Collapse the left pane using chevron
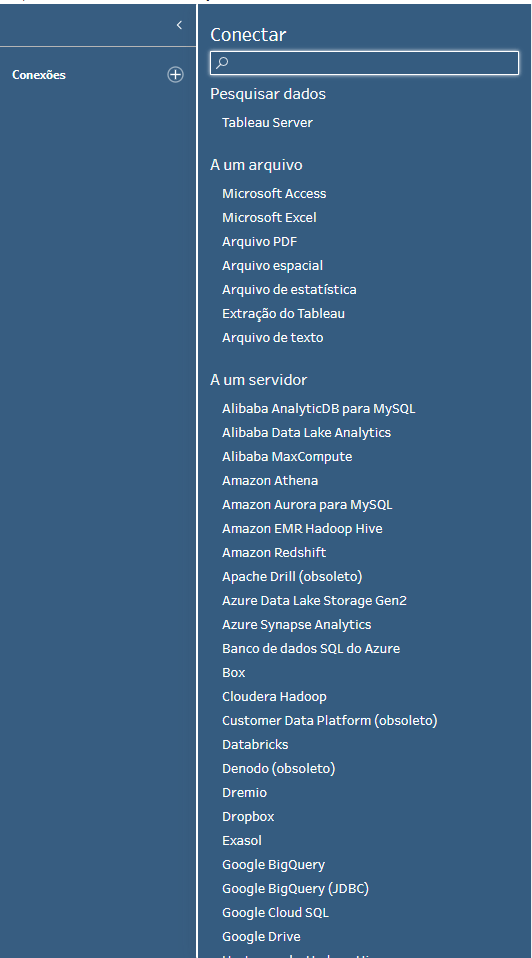The image size is (532, 958). tap(179, 25)
